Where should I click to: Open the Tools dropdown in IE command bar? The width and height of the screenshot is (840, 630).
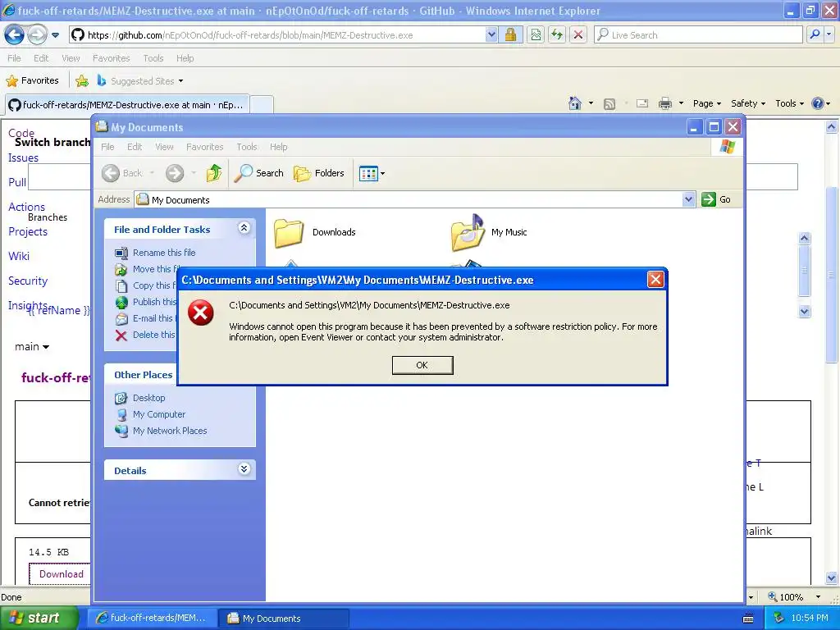(x=789, y=103)
